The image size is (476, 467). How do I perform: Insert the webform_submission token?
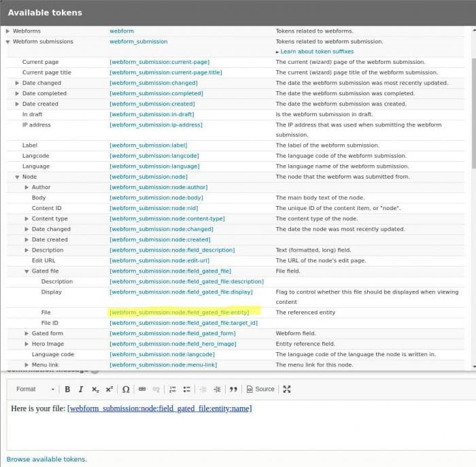139,41
